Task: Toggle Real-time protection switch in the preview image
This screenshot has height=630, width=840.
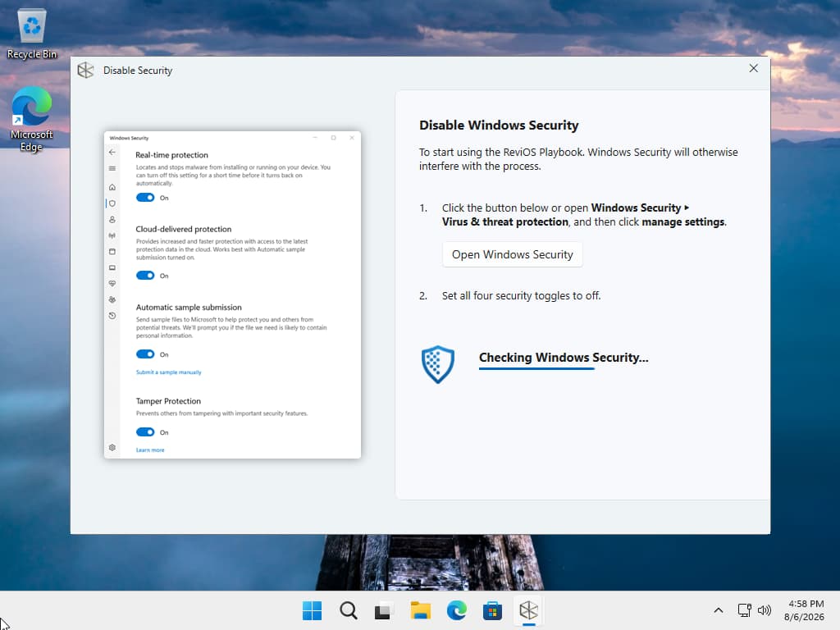Action: (x=144, y=198)
